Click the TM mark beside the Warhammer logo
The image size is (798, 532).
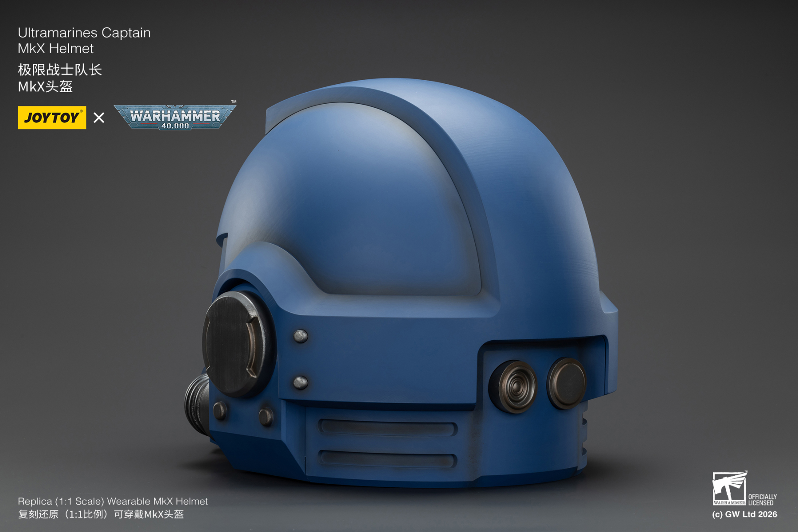pyautogui.click(x=234, y=102)
